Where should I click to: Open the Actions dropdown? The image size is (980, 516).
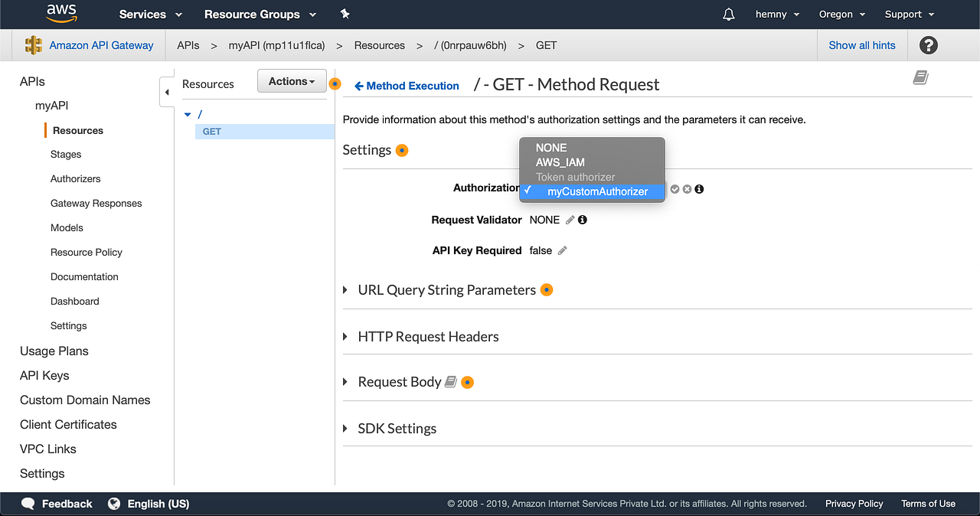pyautogui.click(x=292, y=80)
